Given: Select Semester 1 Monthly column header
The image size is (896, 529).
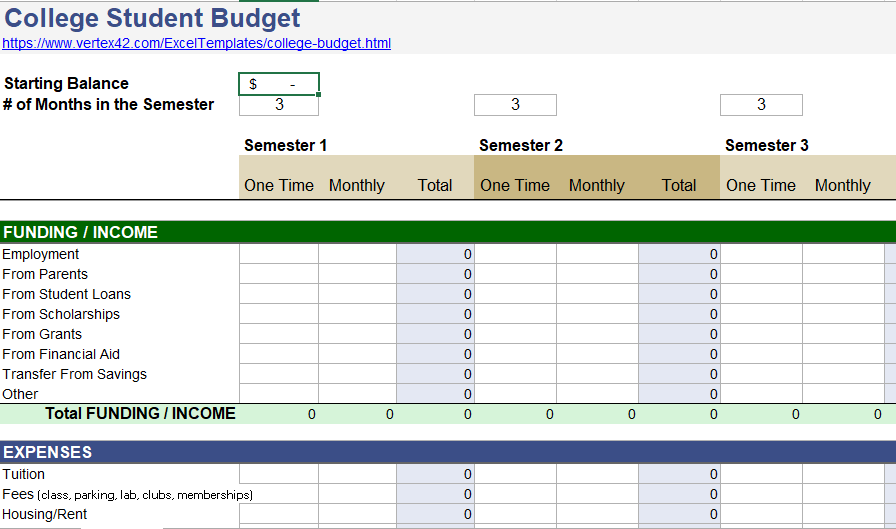Looking at the screenshot, I should pos(357,185).
